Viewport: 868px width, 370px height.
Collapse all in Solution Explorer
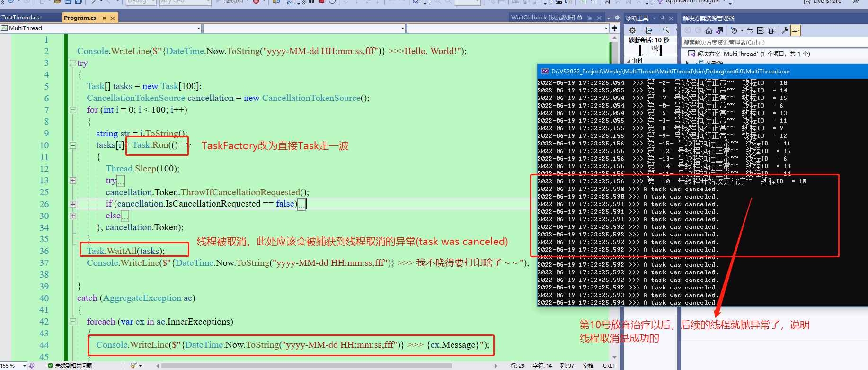tap(761, 30)
